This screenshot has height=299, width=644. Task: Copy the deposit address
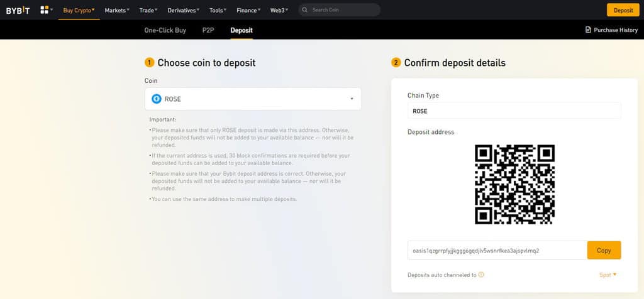pos(604,250)
